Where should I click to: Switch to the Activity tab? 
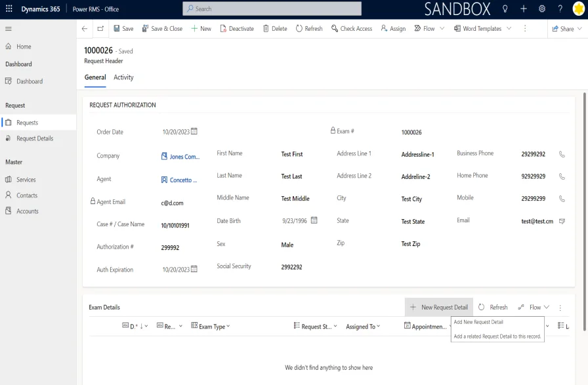pos(123,77)
